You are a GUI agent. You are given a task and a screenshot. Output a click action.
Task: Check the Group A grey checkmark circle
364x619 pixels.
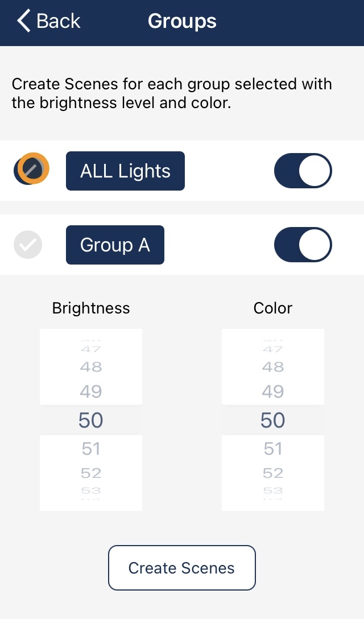coord(28,245)
